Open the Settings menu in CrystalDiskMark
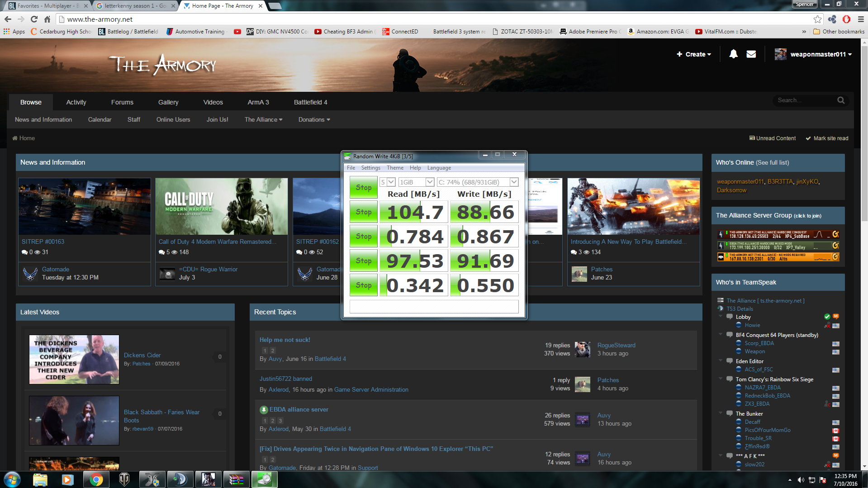868x488 pixels. click(370, 168)
